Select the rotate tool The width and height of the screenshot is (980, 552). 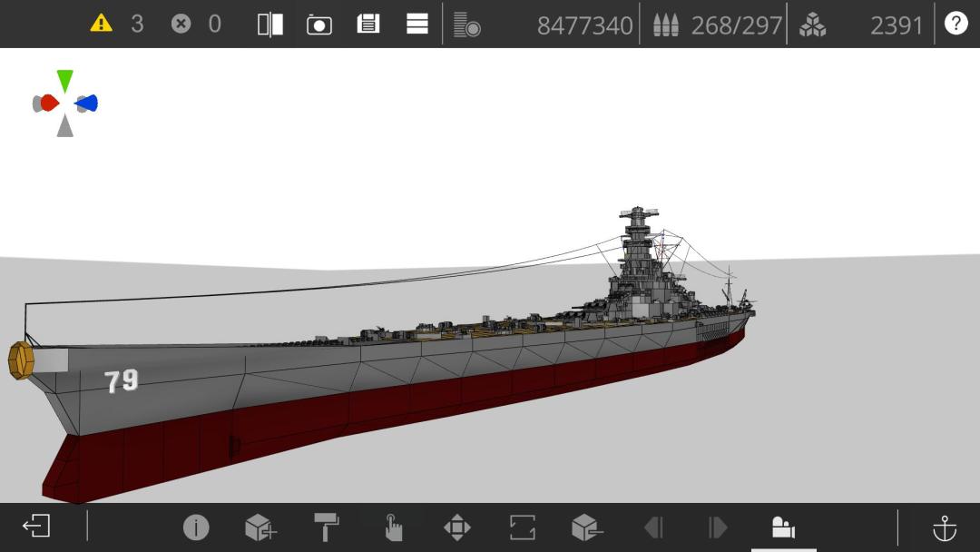tap(523, 527)
